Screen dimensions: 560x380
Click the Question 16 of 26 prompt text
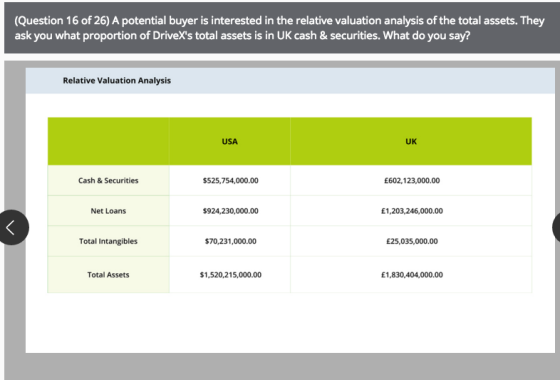click(x=279, y=28)
